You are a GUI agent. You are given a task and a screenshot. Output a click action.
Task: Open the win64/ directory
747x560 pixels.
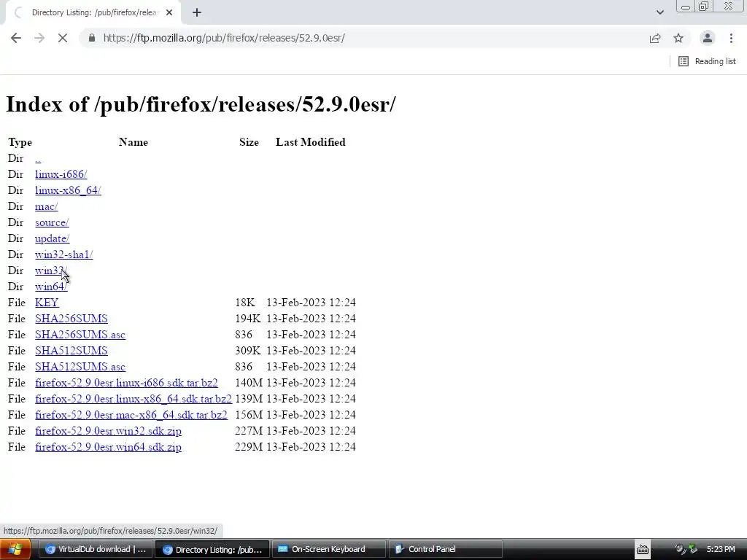pyautogui.click(x=51, y=287)
